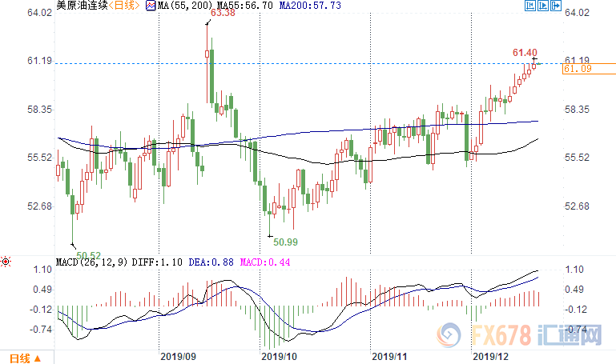Click the 58.35 left price axis label
The image size is (616, 364).
coord(40,110)
